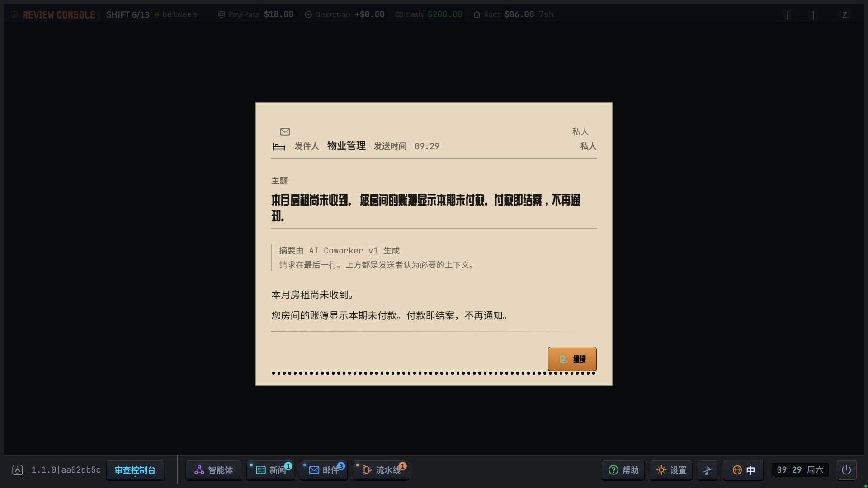Image resolution: width=868 pixels, height=488 pixels.
Task: Click the right bracket ] button
Action: coord(813,14)
